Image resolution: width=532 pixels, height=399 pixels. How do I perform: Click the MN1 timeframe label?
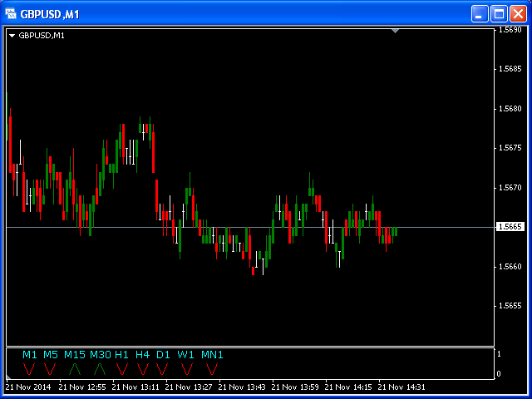click(x=212, y=355)
